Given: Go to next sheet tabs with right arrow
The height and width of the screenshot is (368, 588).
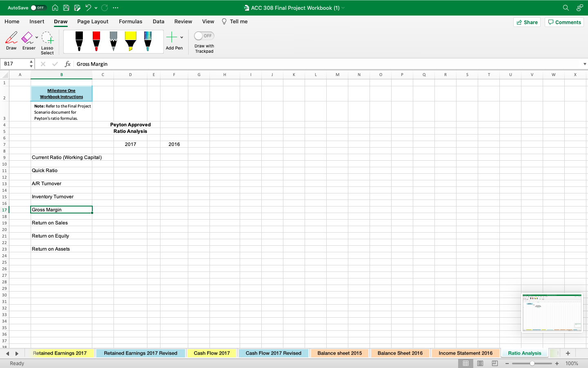Looking at the screenshot, I should click(x=17, y=353).
